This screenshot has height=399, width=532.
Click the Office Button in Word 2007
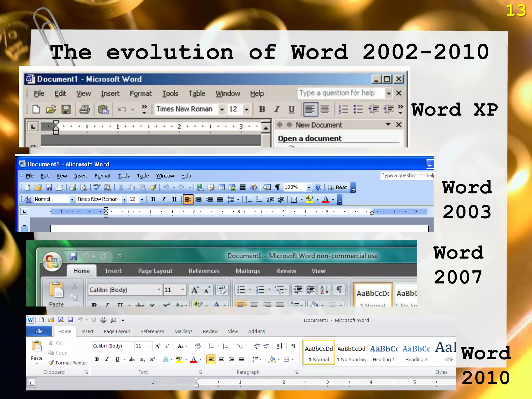(x=52, y=262)
